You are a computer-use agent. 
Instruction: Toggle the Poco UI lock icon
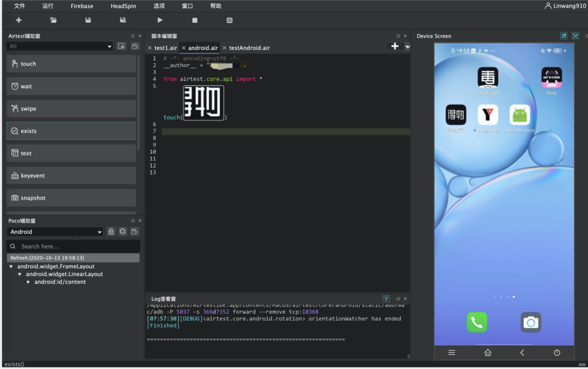(x=111, y=232)
